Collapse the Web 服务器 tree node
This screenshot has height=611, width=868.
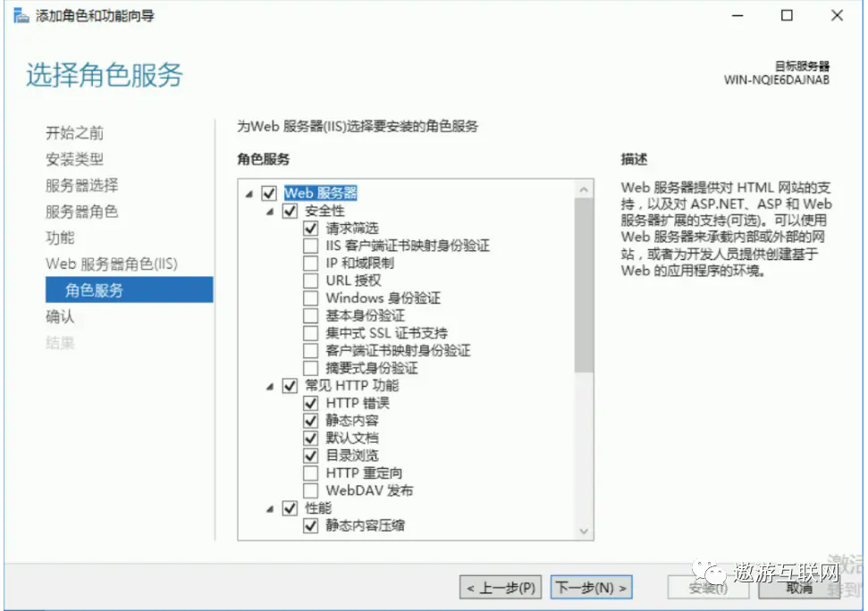pyautogui.click(x=250, y=192)
